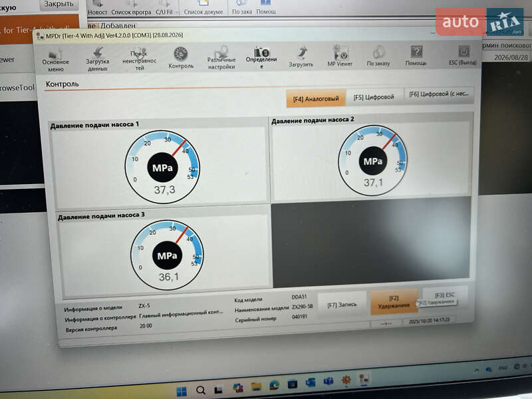Click the Загрузить toolbar icon
The height and width of the screenshot is (399, 532).
[301, 57]
